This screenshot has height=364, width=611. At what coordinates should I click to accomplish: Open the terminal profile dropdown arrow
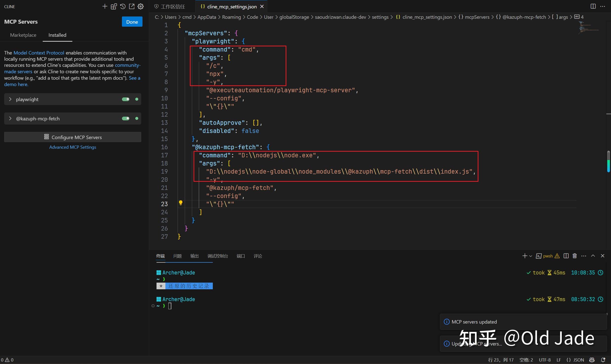click(530, 256)
